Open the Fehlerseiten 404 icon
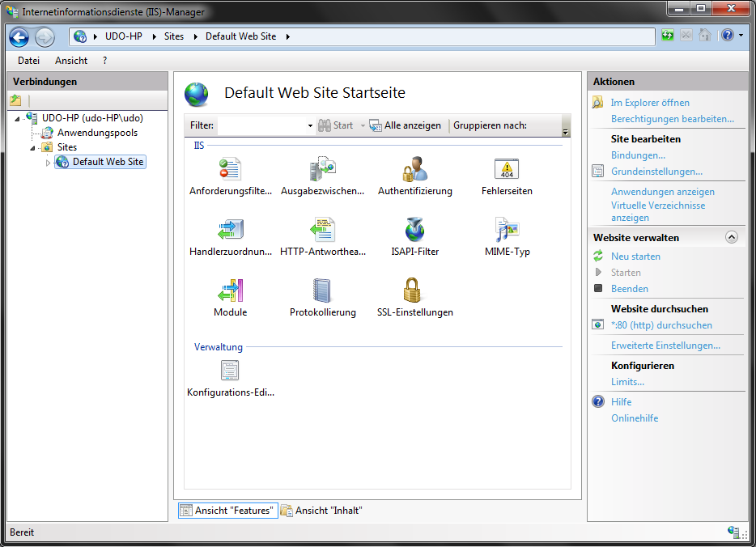Viewport: 756px width, 547px height. click(x=507, y=170)
